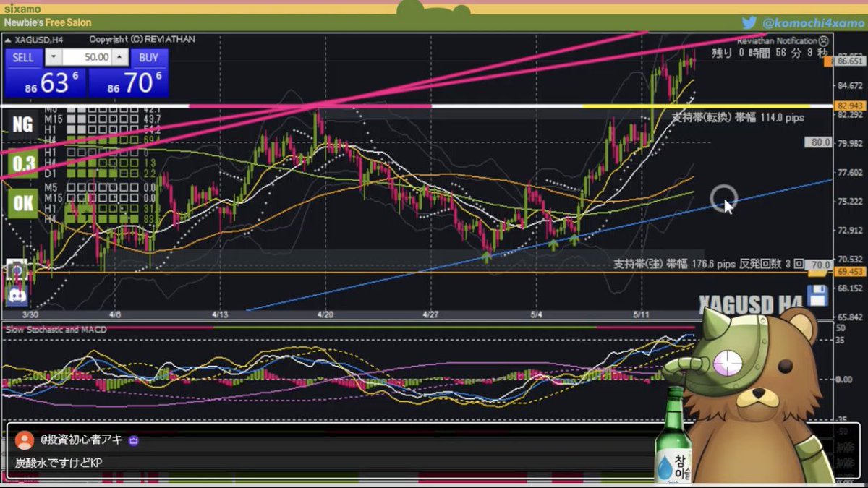Click the Reviathan Notification sad face icon
868x488 pixels.
822,41
